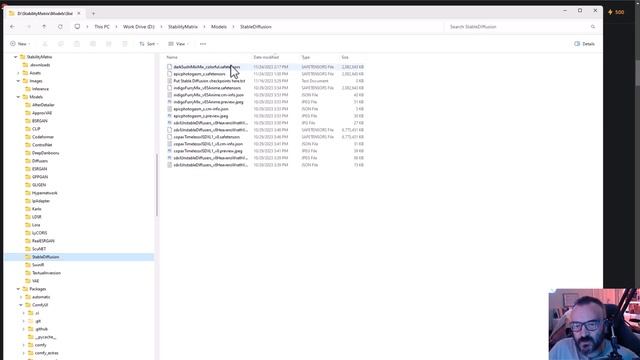The height and width of the screenshot is (360, 640).
Task: Open the Inference folder in tree
Action: (x=40, y=89)
